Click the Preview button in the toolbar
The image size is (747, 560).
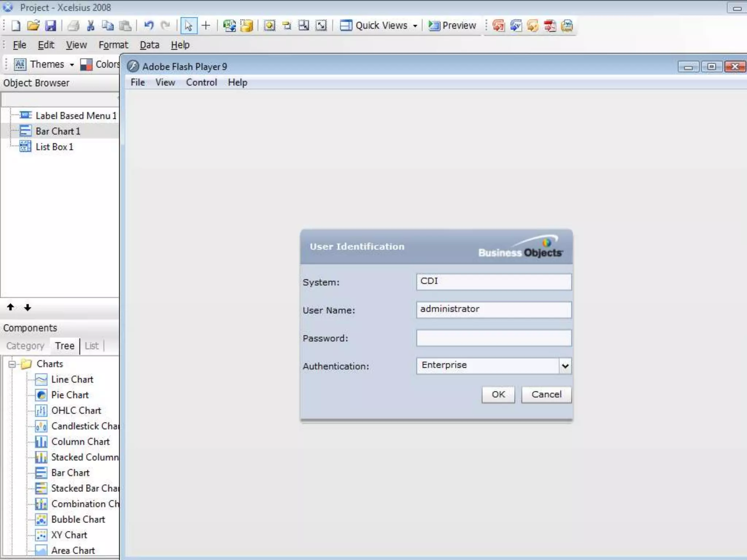[x=452, y=26]
